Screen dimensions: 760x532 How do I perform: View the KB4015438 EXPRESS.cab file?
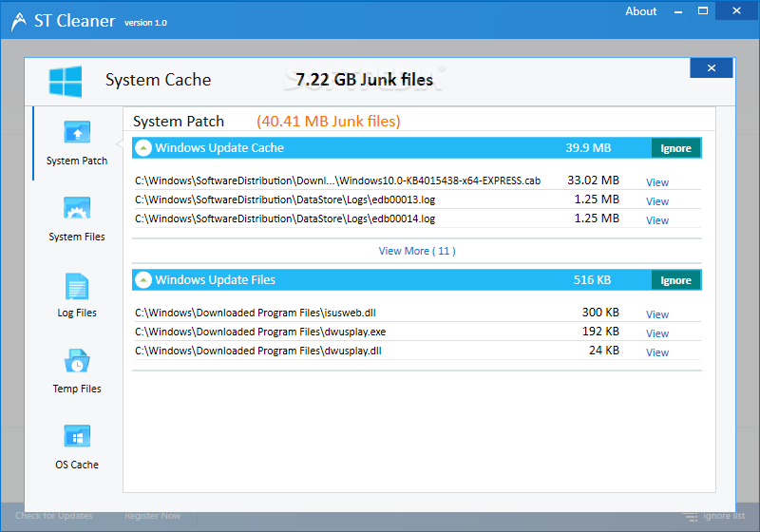pyautogui.click(x=657, y=182)
